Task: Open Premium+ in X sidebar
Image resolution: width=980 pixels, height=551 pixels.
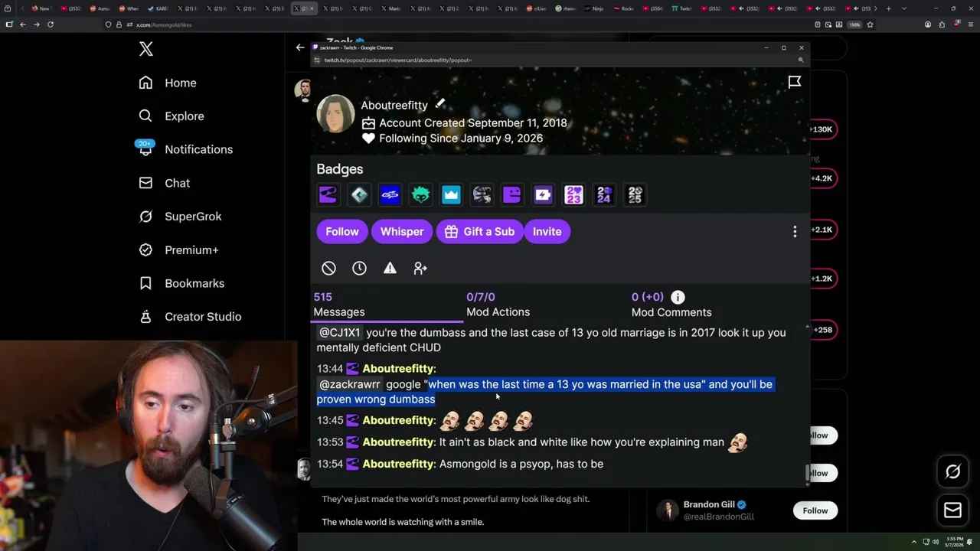Action: point(178,249)
